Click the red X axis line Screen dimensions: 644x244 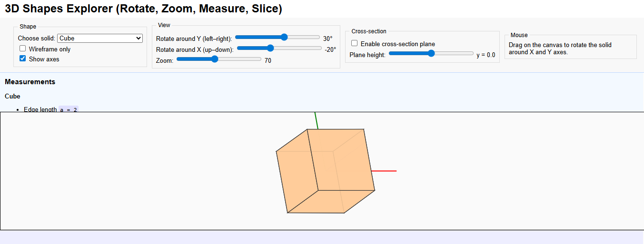tap(385, 171)
